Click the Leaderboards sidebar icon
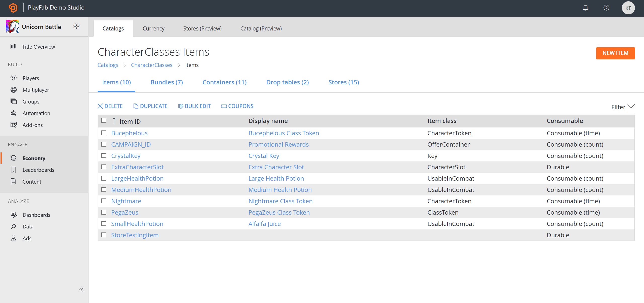Viewport: 644px width, 303px height. tap(14, 170)
